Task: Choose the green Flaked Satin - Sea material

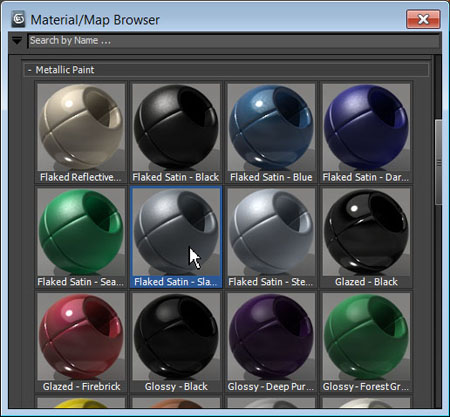Action: click(81, 237)
